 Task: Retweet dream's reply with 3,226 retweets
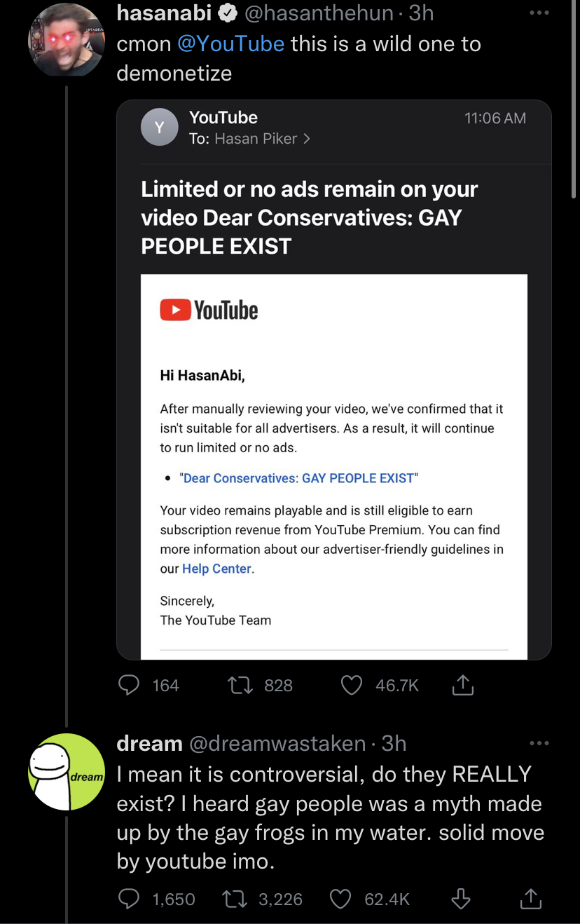point(237,899)
